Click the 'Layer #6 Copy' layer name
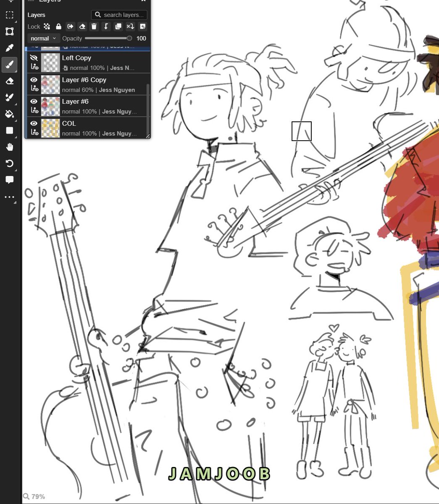The height and width of the screenshot is (504, 439). (84, 80)
